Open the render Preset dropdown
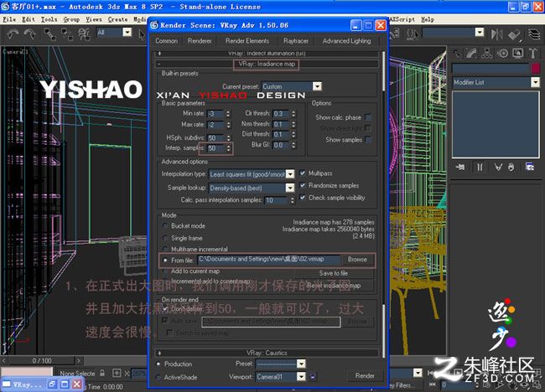Image resolution: width=545 pixels, height=392 pixels. pyautogui.click(x=301, y=364)
